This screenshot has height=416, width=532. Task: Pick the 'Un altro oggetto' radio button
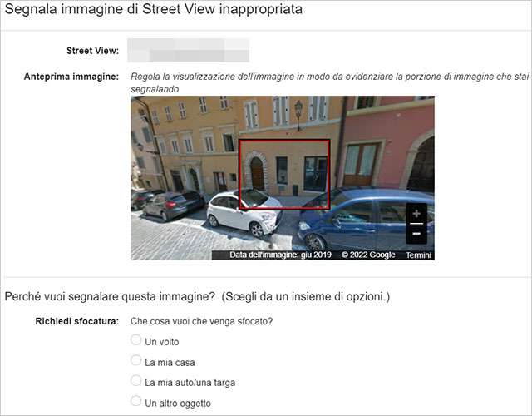(x=135, y=401)
